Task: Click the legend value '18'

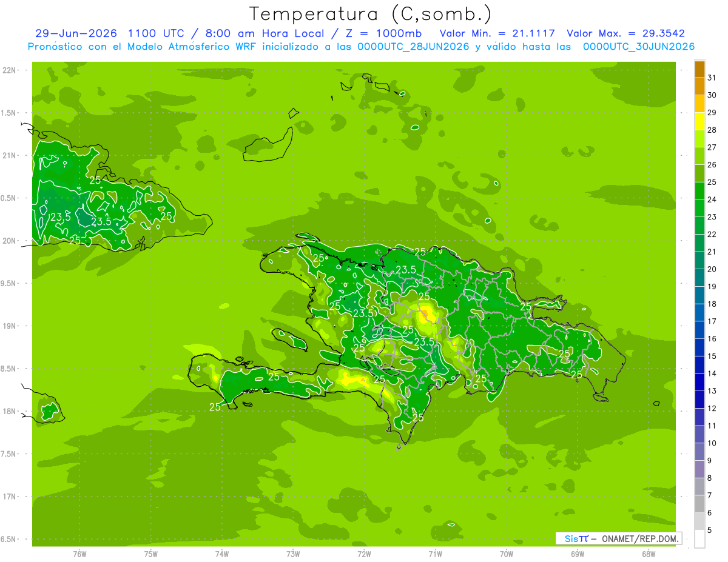Action: click(x=712, y=304)
